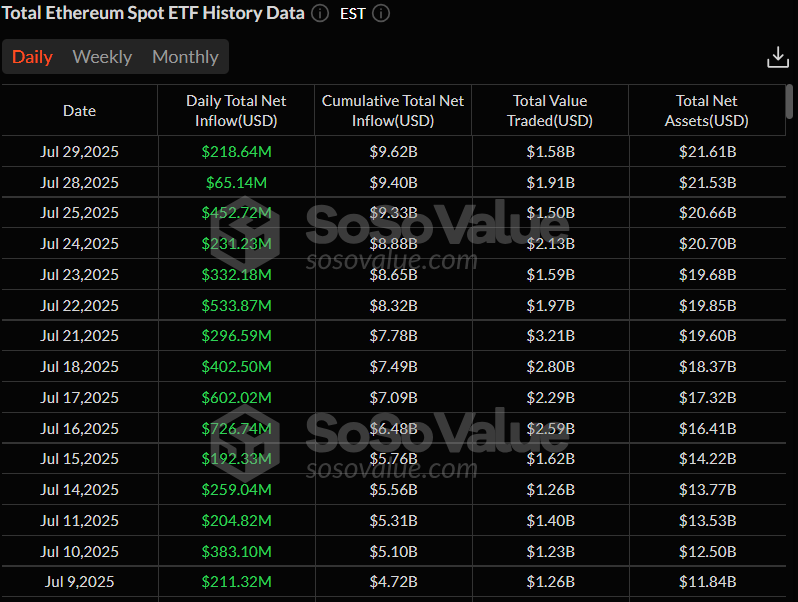Click Total Net Assets column header
Screen dimensions: 798x602
(706, 110)
